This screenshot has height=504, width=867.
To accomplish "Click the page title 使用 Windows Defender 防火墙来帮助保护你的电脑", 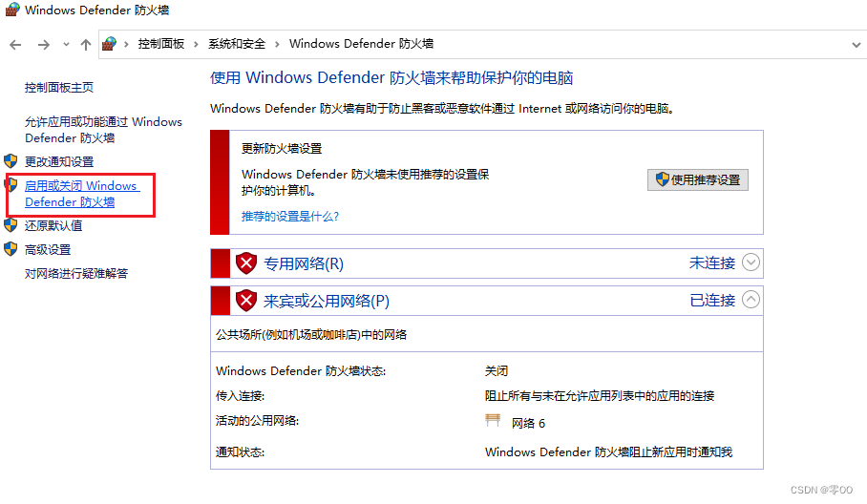I will pyautogui.click(x=391, y=78).
